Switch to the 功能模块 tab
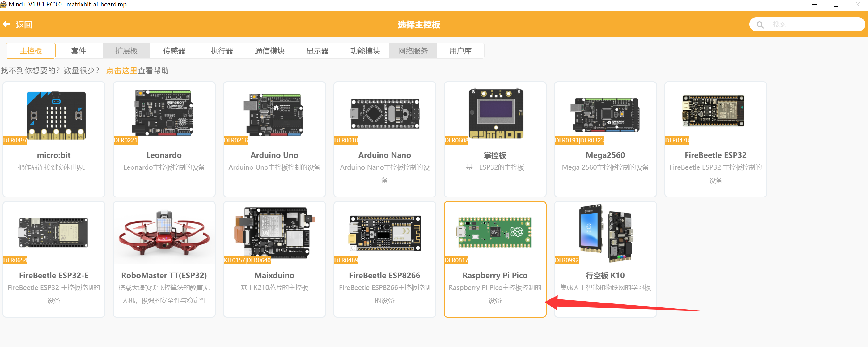The width and height of the screenshot is (868, 347). tap(365, 51)
